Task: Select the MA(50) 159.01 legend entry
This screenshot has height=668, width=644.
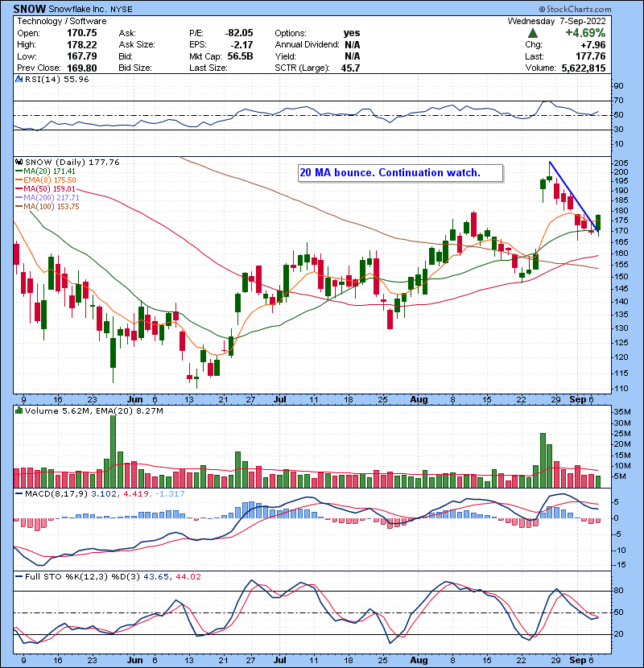Action: pyautogui.click(x=45, y=188)
